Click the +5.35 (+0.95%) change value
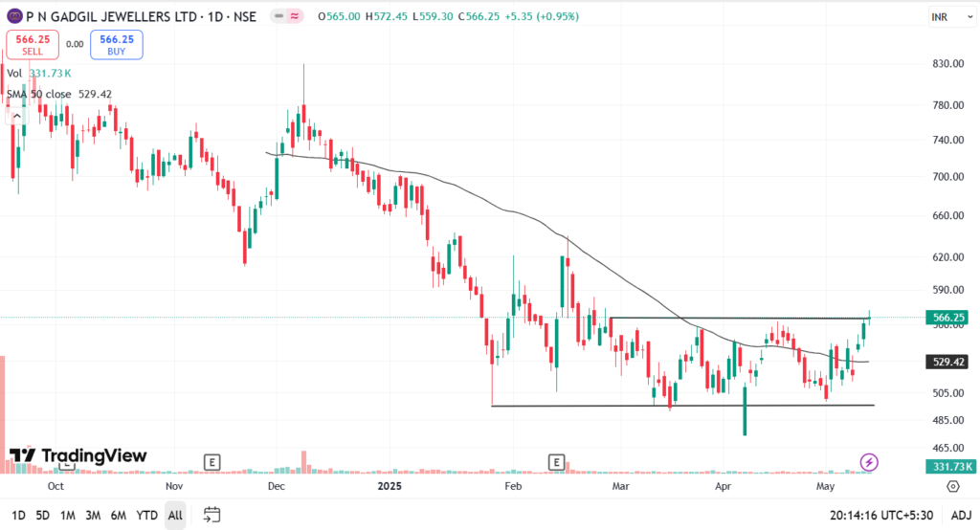Viewport: 980px width, 530px height. 542,17
